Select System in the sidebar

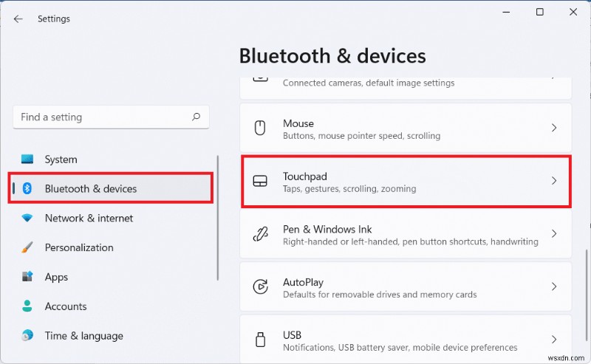tap(61, 159)
